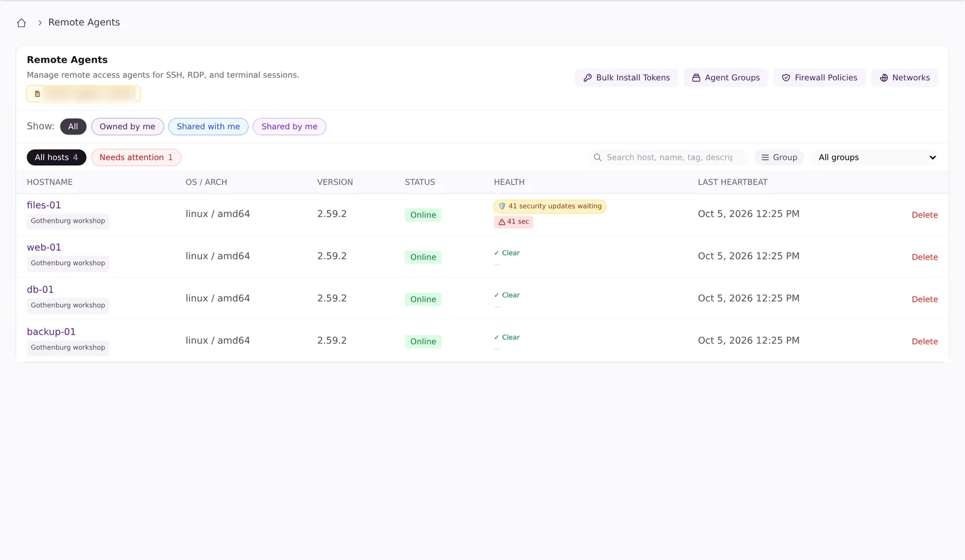965x560 pixels.
Task: Click the 41 security updates waiting badge
Action: (x=550, y=206)
